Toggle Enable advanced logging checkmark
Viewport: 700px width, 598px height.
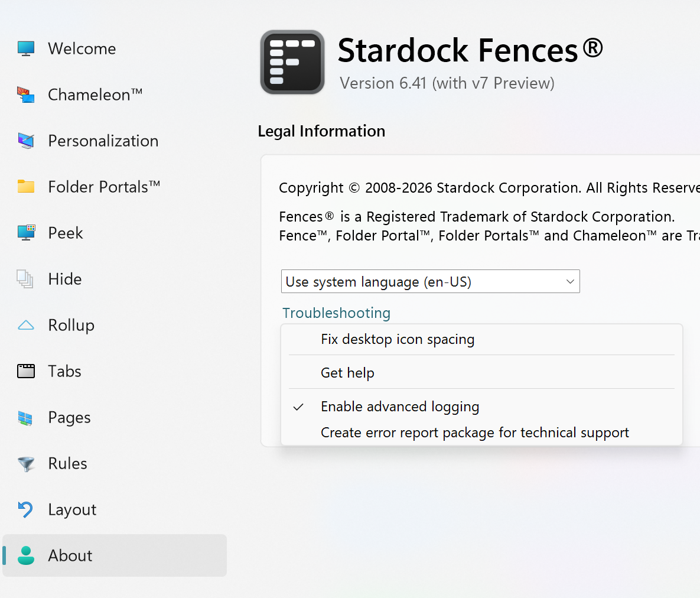tap(298, 407)
